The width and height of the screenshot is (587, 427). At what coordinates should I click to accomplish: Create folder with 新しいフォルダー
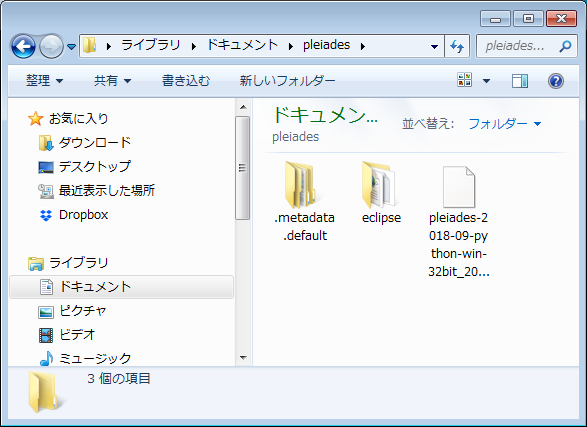click(288, 80)
